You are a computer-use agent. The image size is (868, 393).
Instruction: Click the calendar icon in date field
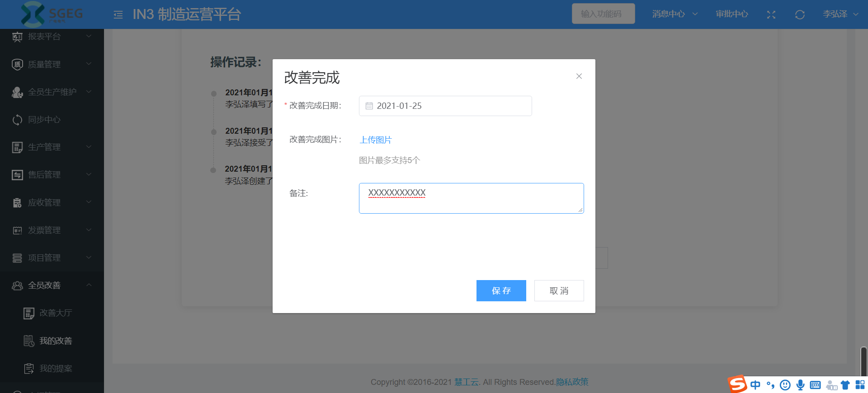coord(369,106)
